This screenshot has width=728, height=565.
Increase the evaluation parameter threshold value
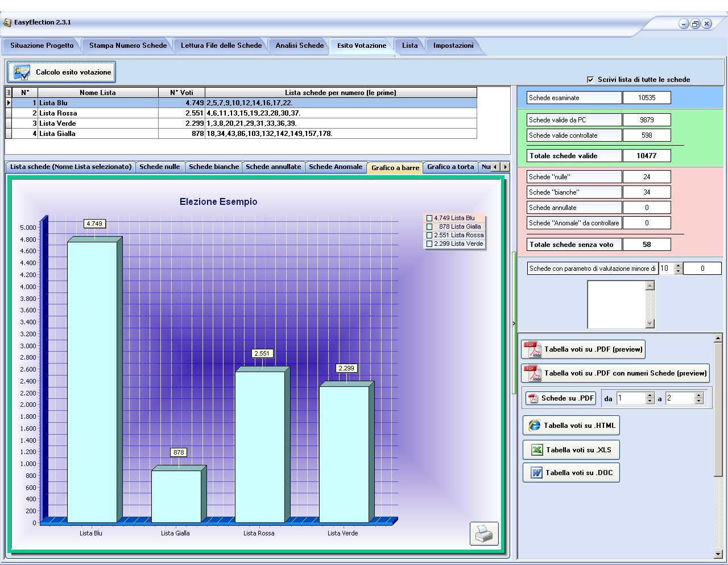point(678,266)
